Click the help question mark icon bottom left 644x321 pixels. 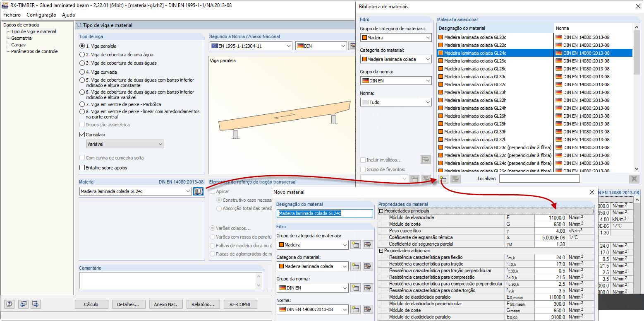coord(9,304)
